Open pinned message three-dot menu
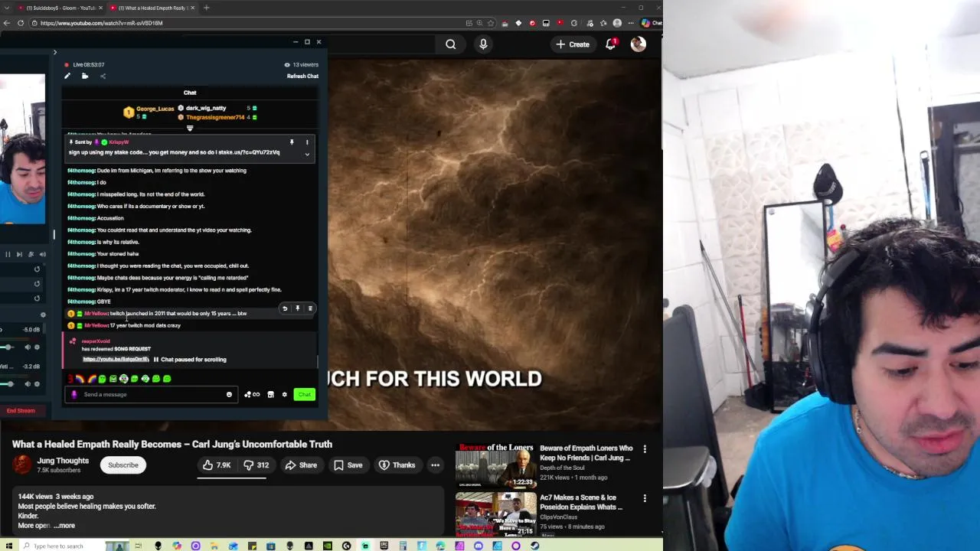The height and width of the screenshot is (551, 980). 307,142
